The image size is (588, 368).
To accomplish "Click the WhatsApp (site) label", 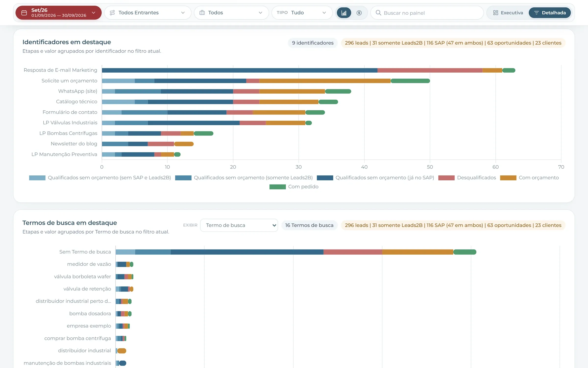I will 78,91.
